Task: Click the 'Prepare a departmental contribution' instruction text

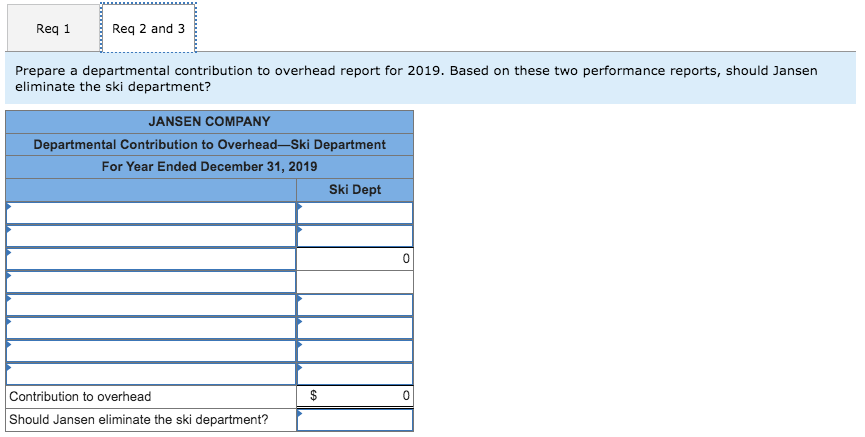Action: 416,78
